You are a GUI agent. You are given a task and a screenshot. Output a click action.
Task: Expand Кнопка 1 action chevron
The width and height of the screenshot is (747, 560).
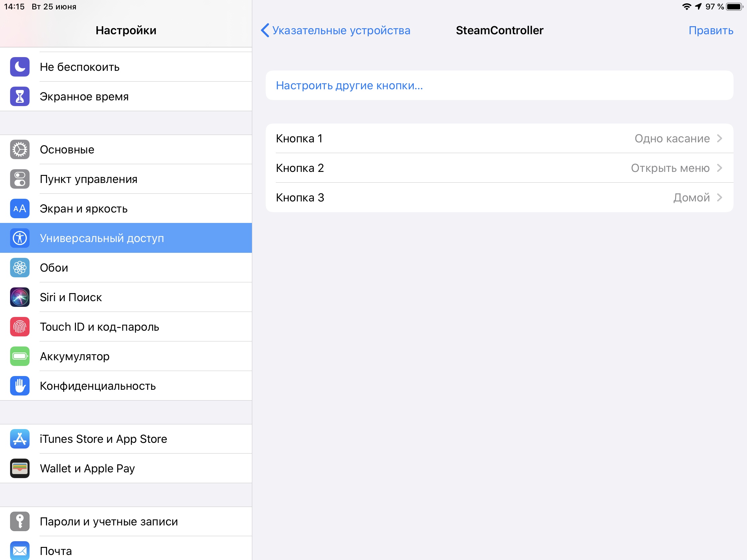(x=719, y=138)
